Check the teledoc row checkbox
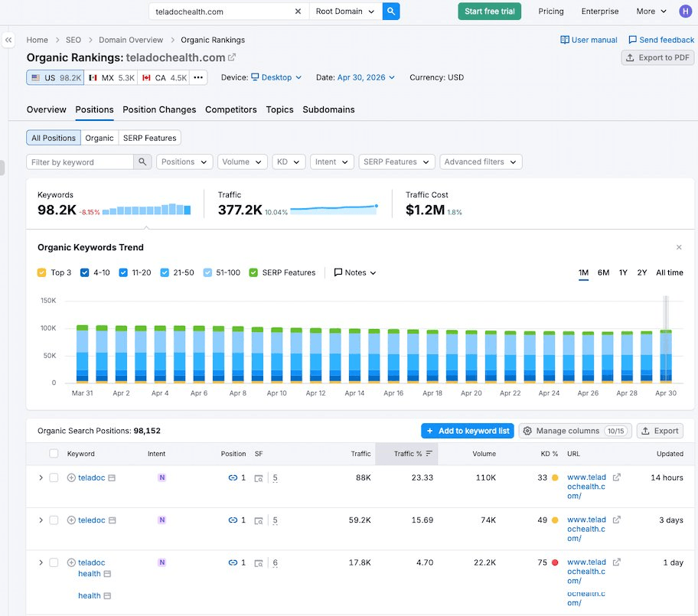This screenshot has width=698, height=616. (54, 520)
